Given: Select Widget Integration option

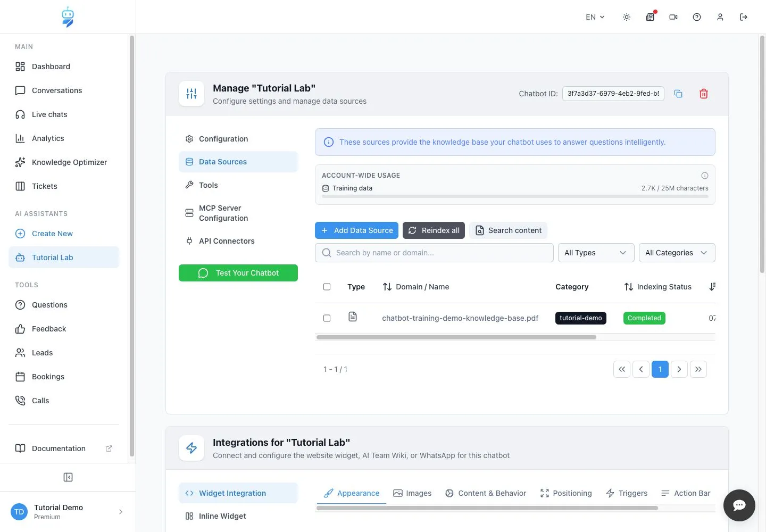Looking at the screenshot, I should click(238, 493).
